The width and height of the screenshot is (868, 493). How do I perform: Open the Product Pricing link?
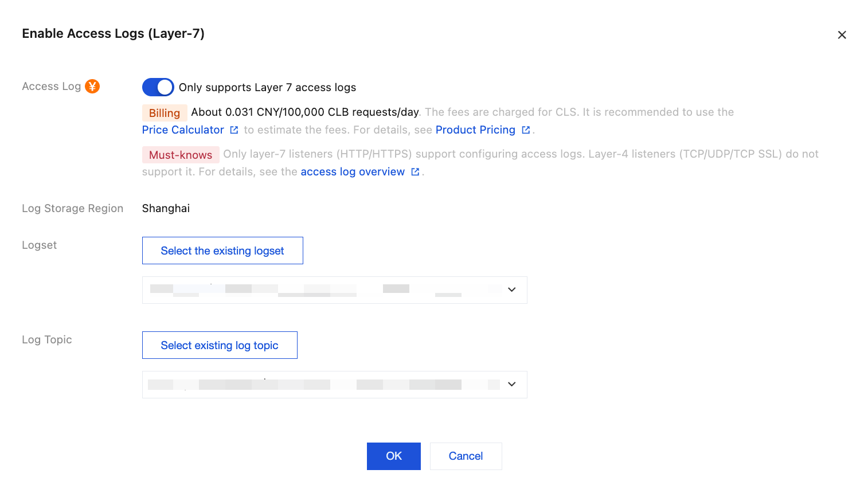[x=475, y=130]
